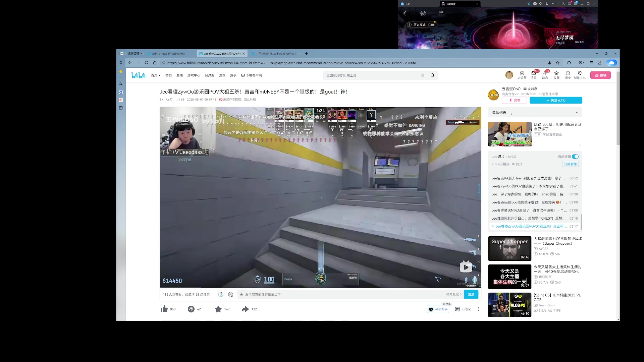Click the 投稿 upload button

coord(600,75)
